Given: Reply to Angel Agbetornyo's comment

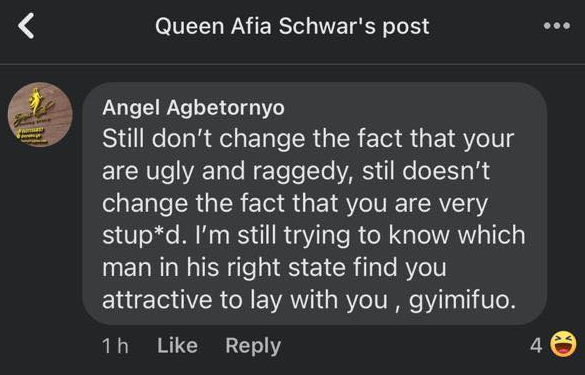Looking at the screenshot, I should point(253,346).
